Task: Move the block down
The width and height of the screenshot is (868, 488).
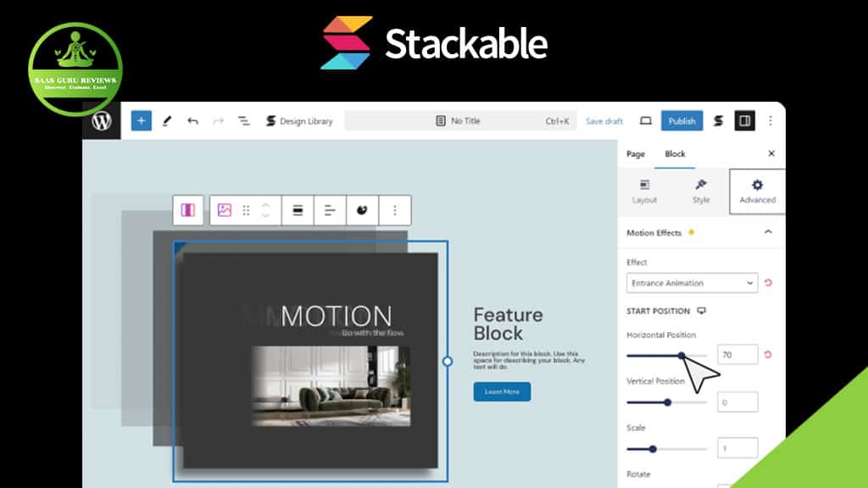Action: click(x=265, y=216)
